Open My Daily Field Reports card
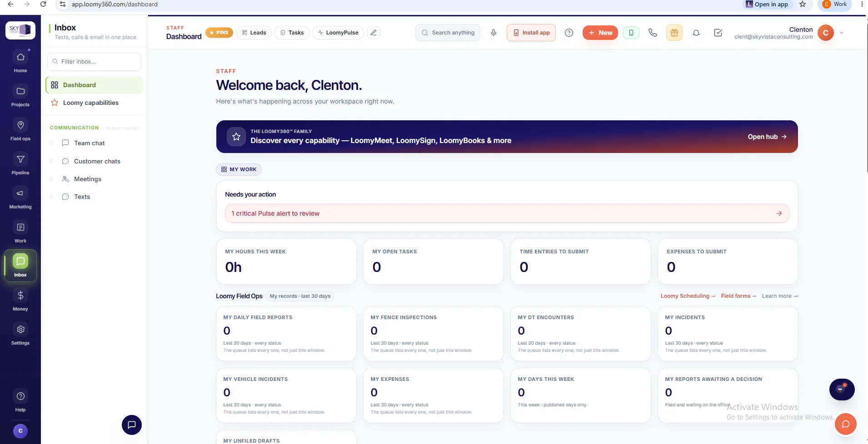Screen dimensions: 868x444 (x=286, y=334)
